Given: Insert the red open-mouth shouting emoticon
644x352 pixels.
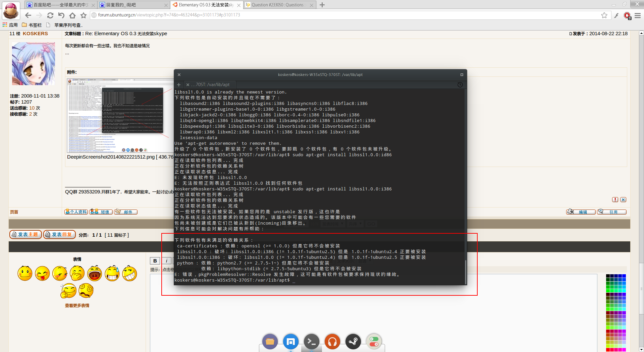Looking at the screenshot, I should [x=95, y=274].
